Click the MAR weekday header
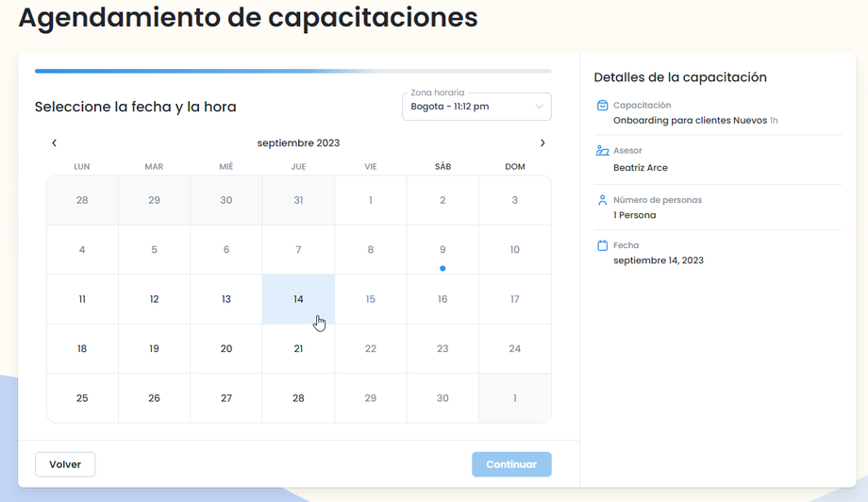This screenshot has height=502, width=868. point(154,167)
